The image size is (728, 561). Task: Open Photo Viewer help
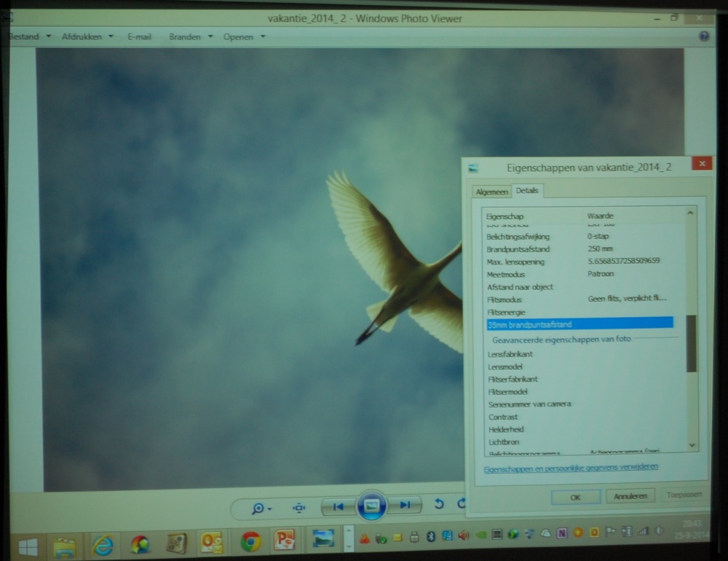(x=703, y=36)
